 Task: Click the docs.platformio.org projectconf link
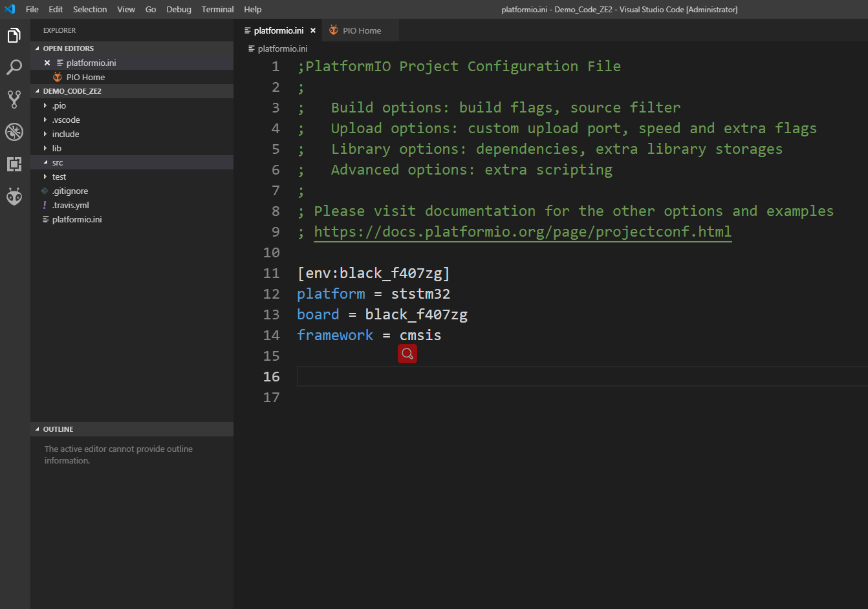click(522, 231)
